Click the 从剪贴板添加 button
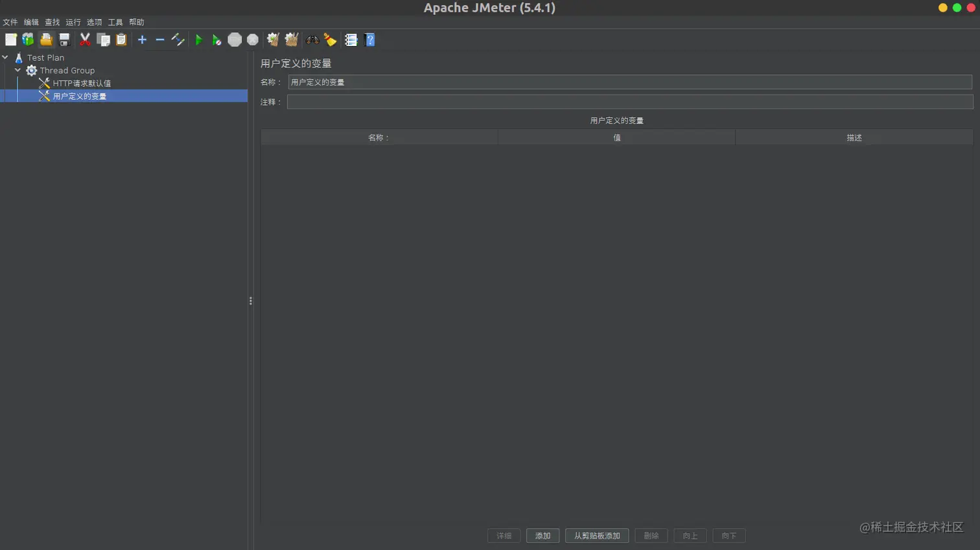 click(x=597, y=536)
